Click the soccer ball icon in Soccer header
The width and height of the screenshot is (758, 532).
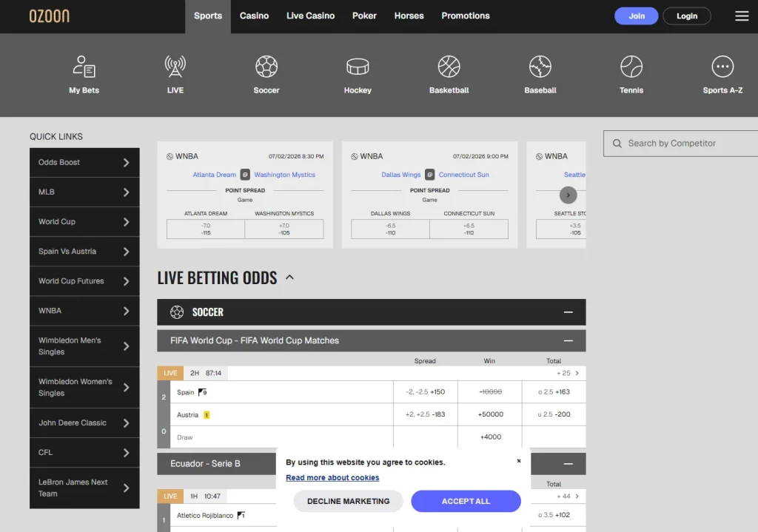click(x=177, y=312)
